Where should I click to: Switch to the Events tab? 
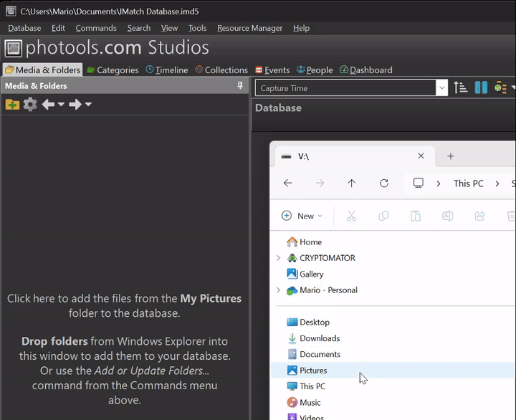pyautogui.click(x=272, y=70)
